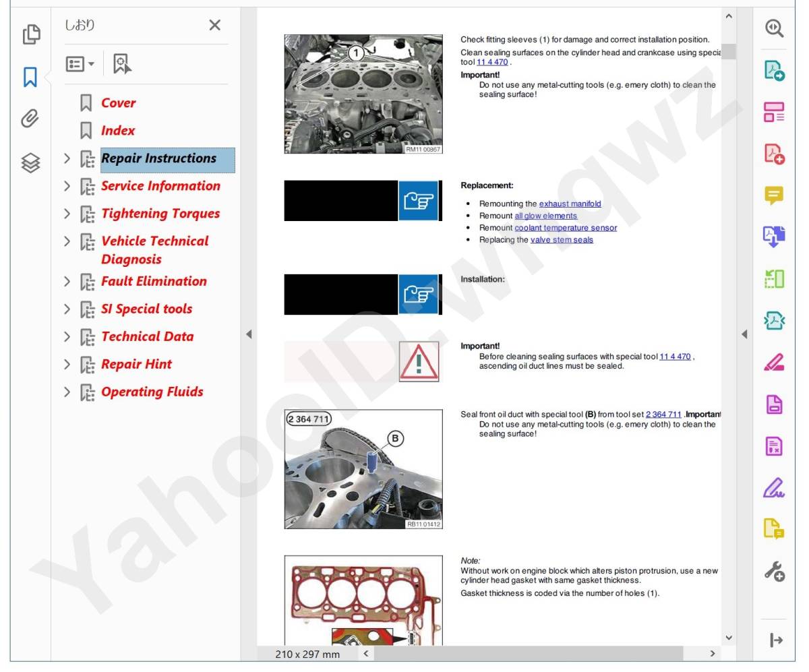
Task: Click the Send for Comments icon
Action: 774,528
